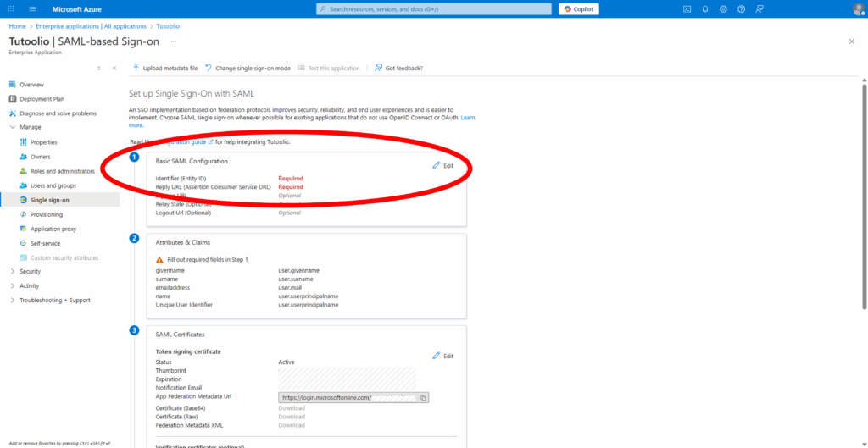Click Upload metadata file
Viewport: 868px width, 448px height.
tap(165, 68)
